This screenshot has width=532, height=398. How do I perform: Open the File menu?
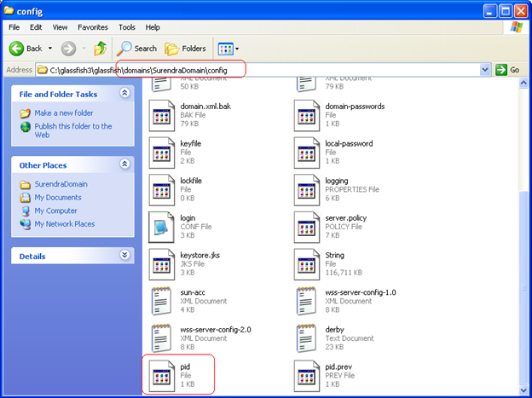click(14, 27)
